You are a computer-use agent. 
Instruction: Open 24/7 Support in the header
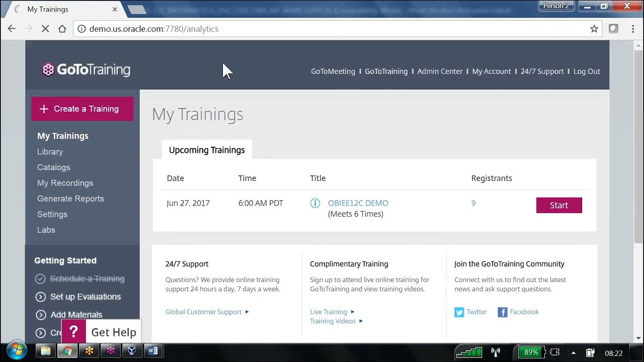[x=542, y=71]
